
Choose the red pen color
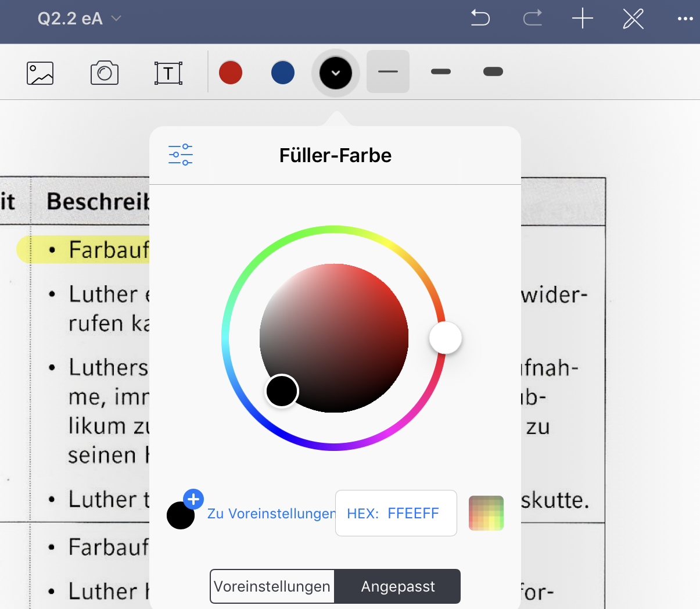(231, 73)
